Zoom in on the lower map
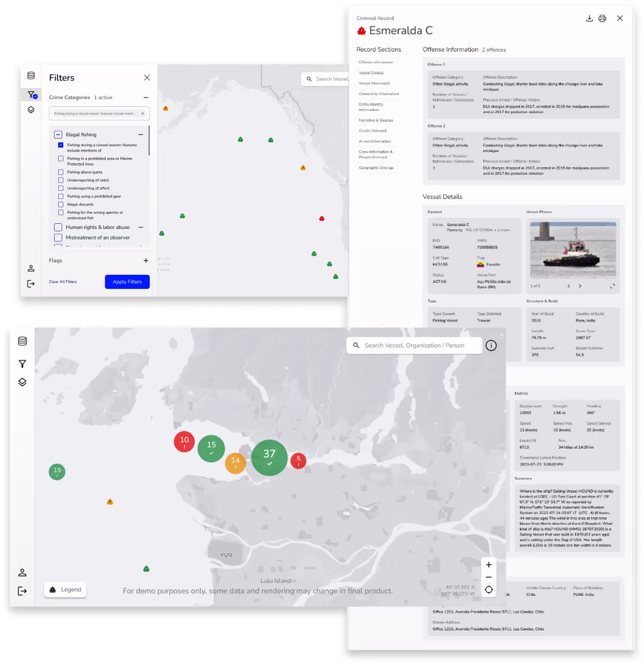Screen dimensions: 644x664 488,565
